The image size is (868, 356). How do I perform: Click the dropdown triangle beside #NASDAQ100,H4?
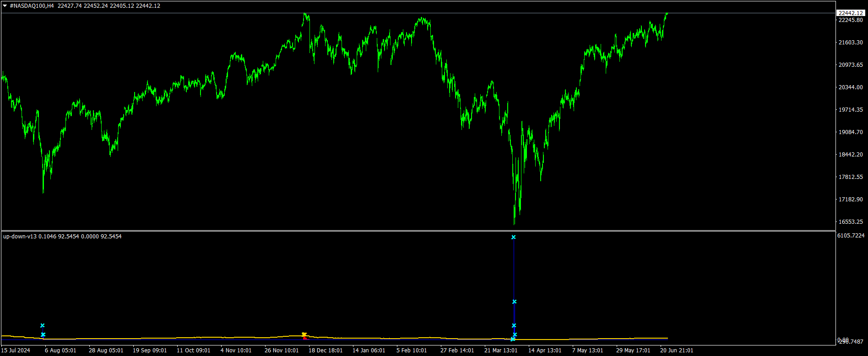pyautogui.click(x=5, y=6)
